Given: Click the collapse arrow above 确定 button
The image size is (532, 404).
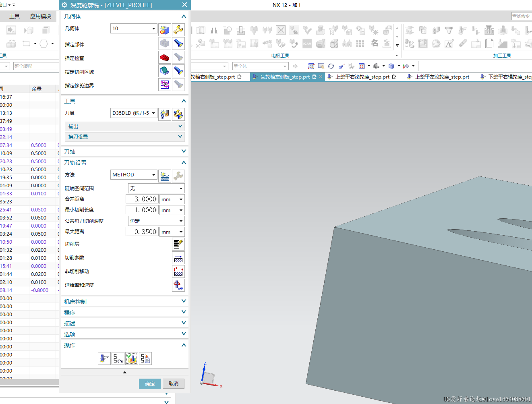Looking at the screenshot, I should tap(124, 372).
